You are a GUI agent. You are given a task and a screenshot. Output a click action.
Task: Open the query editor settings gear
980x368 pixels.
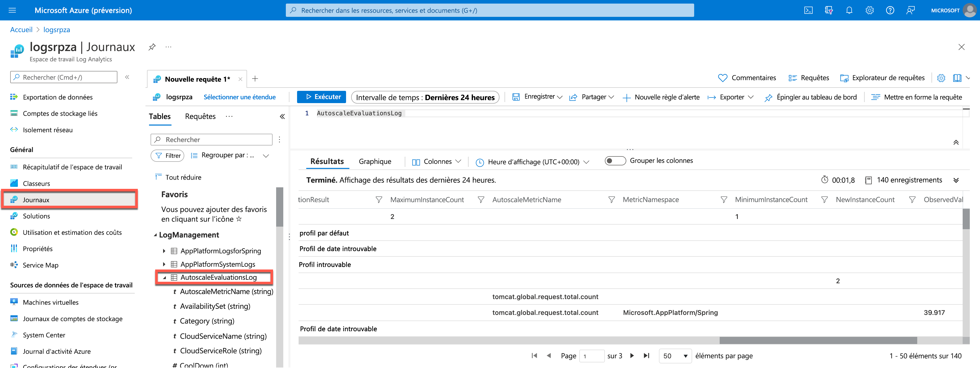point(941,78)
